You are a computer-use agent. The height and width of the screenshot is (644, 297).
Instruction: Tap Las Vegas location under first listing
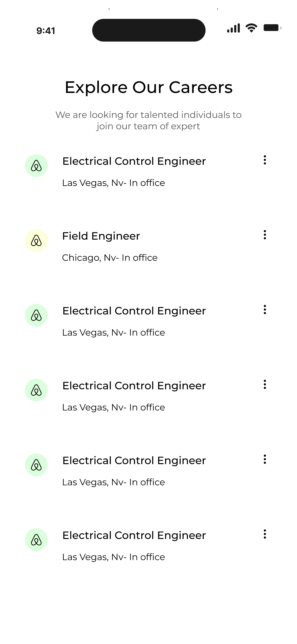(x=114, y=183)
